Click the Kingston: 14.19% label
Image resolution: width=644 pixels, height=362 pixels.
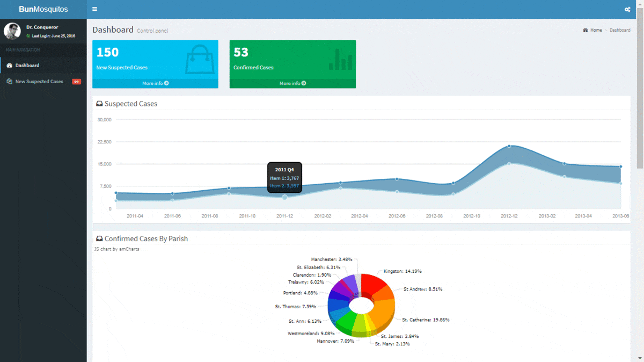click(x=402, y=271)
